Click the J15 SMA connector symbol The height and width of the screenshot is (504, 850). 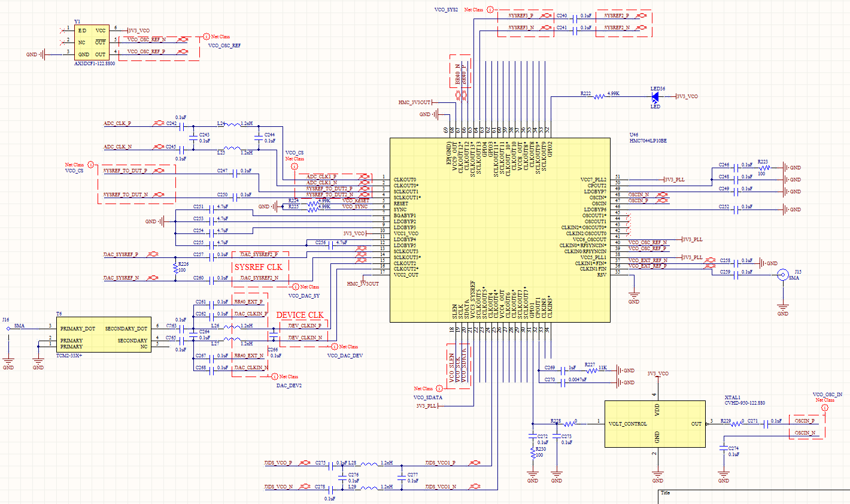(x=782, y=275)
